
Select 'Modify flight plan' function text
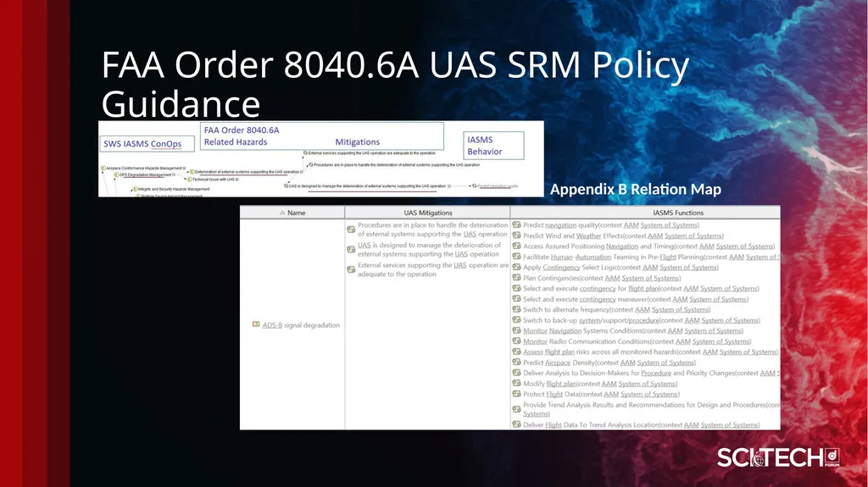[x=549, y=384]
